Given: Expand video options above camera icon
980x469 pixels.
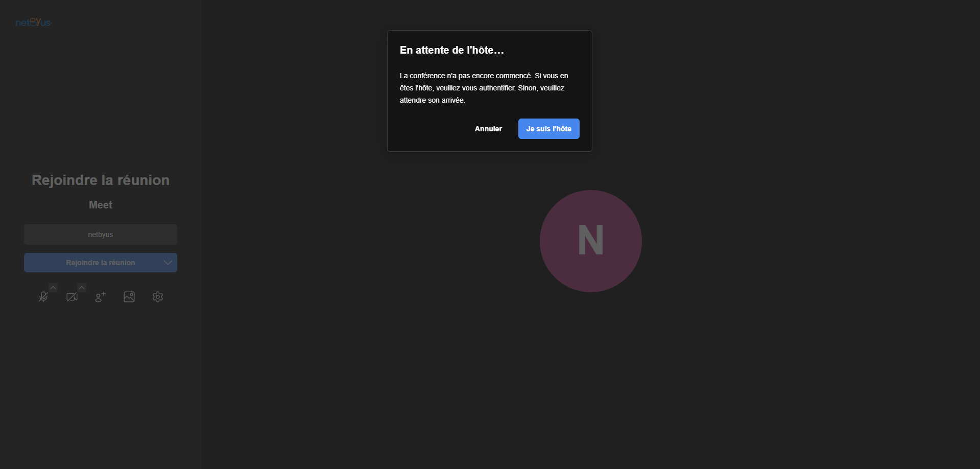Looking at the screenshot, I should [82, 288].
